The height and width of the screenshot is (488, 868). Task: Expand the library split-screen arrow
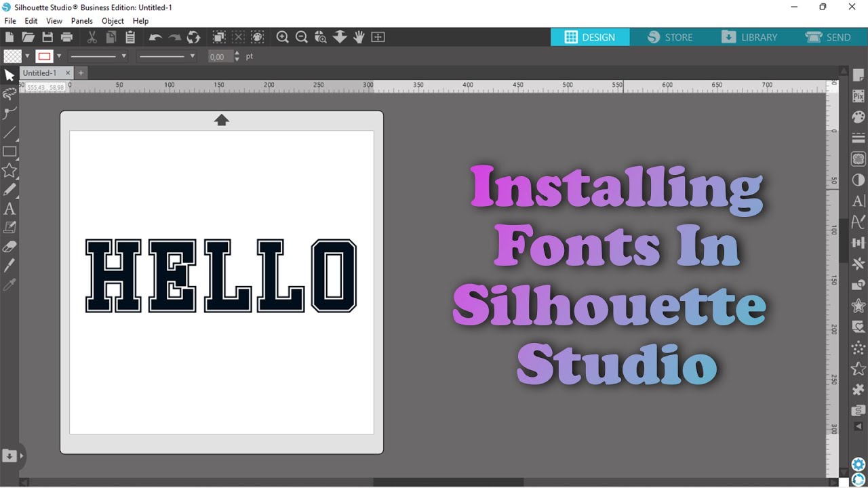(22, 456)
